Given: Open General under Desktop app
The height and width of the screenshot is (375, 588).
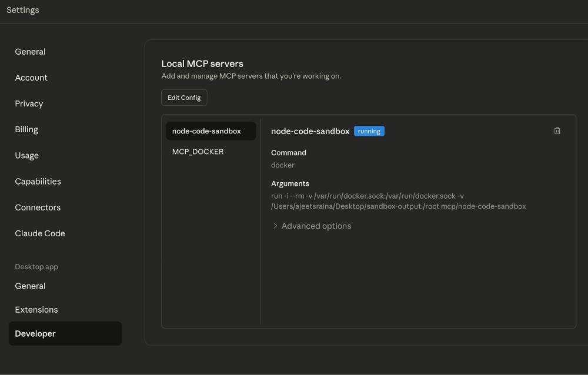Looking at the screenshot, I should click(30, 286).
